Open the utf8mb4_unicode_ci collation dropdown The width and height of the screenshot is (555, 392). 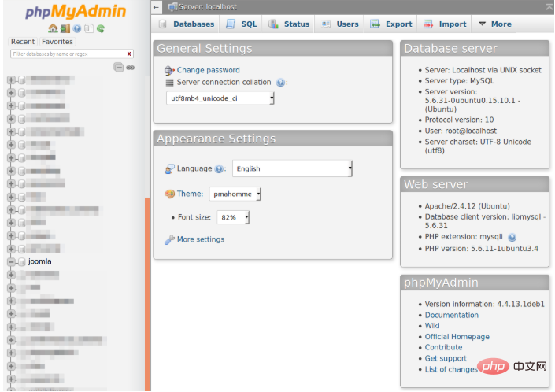[x=220, y=98]
